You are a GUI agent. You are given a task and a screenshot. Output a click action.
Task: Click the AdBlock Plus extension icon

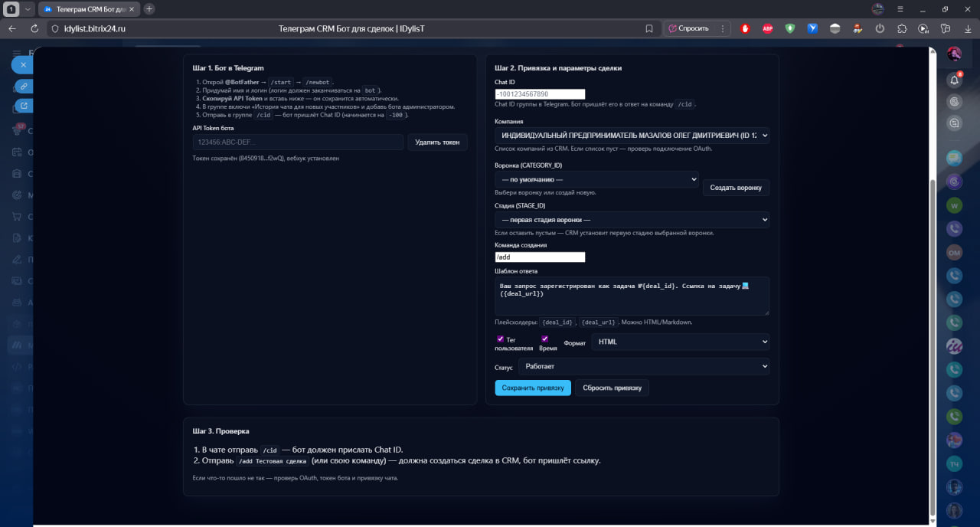[767, 28]
